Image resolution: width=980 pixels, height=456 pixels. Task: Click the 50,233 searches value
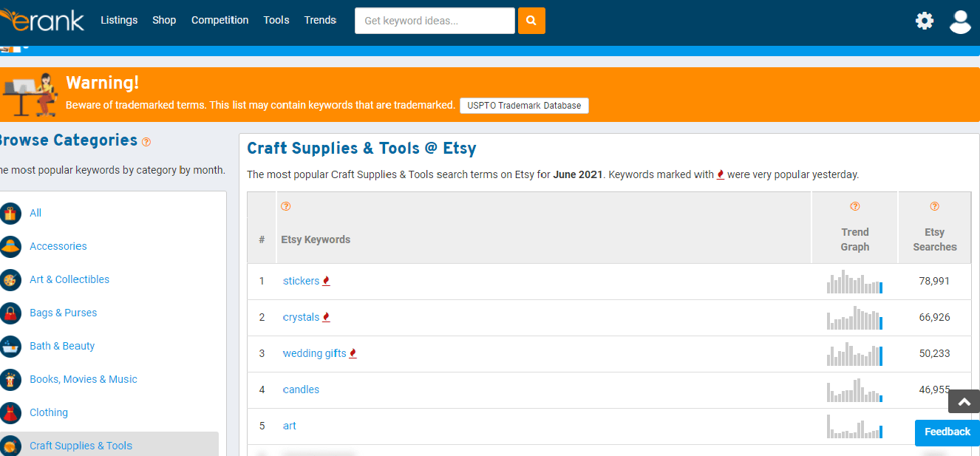coord(935,353)
